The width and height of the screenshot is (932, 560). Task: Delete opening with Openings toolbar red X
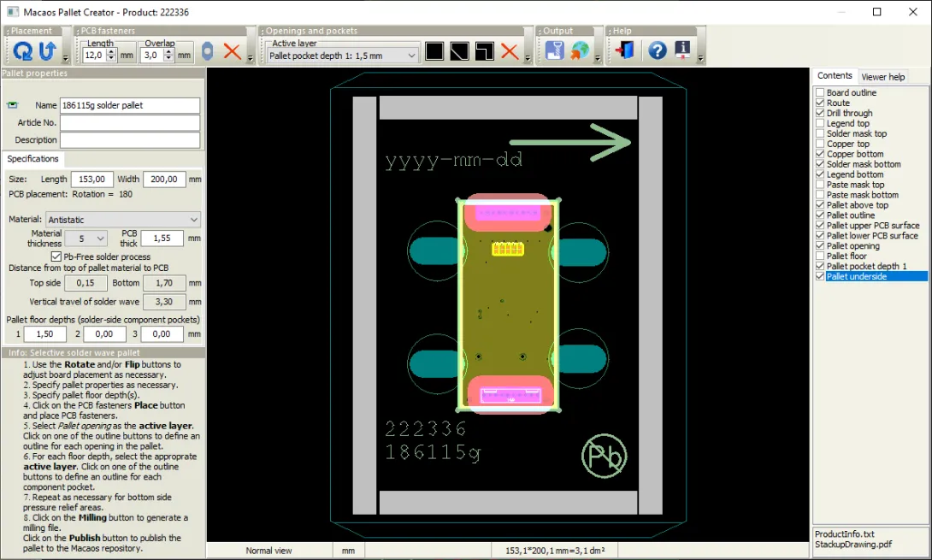[x=510, y=51]
